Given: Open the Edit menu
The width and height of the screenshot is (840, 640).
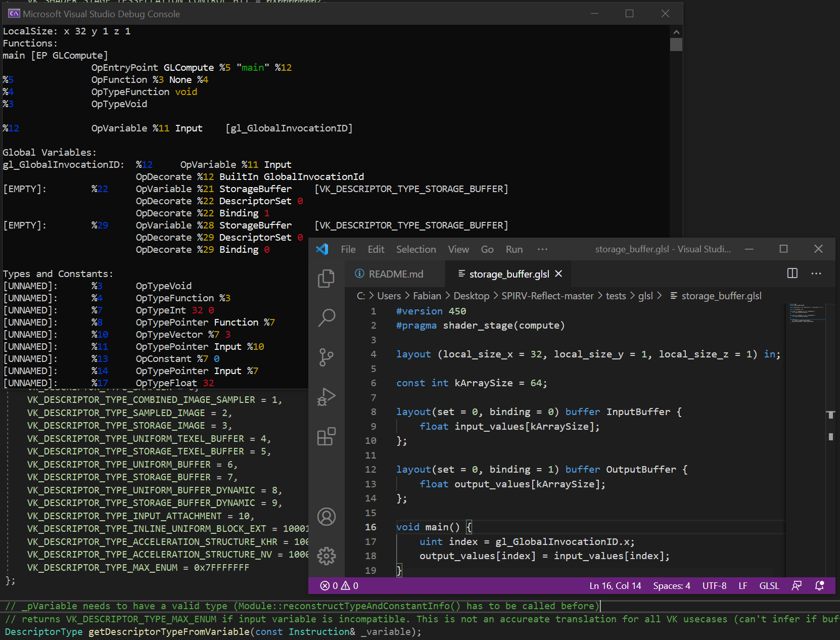Looking at the screenshot, I should 376,249.
